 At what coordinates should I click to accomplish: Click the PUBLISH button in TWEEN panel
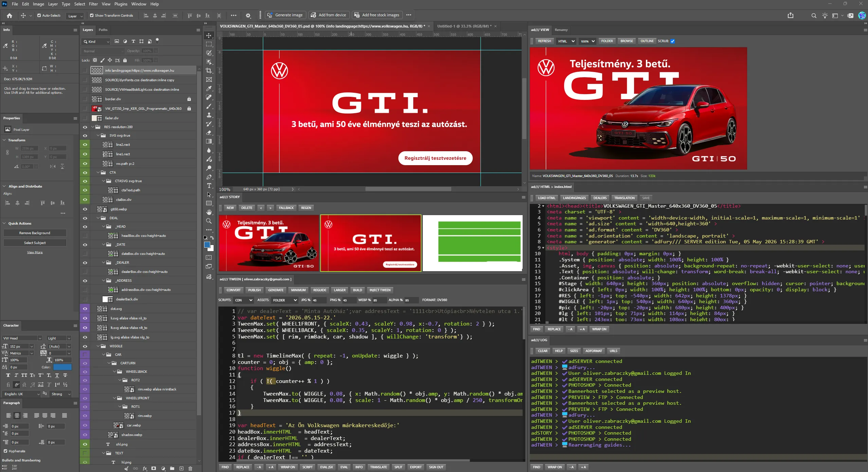pos(254,290)
